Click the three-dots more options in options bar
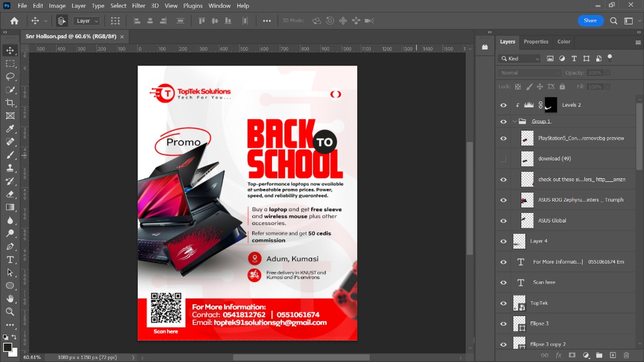Image resolution: width=644 pixels, height=362 pixels. (267, 21)
